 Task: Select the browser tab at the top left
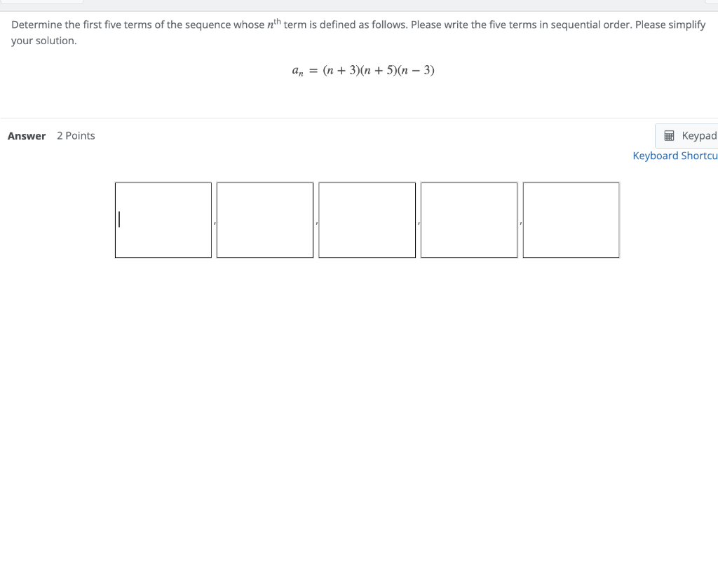coord(42,3)
